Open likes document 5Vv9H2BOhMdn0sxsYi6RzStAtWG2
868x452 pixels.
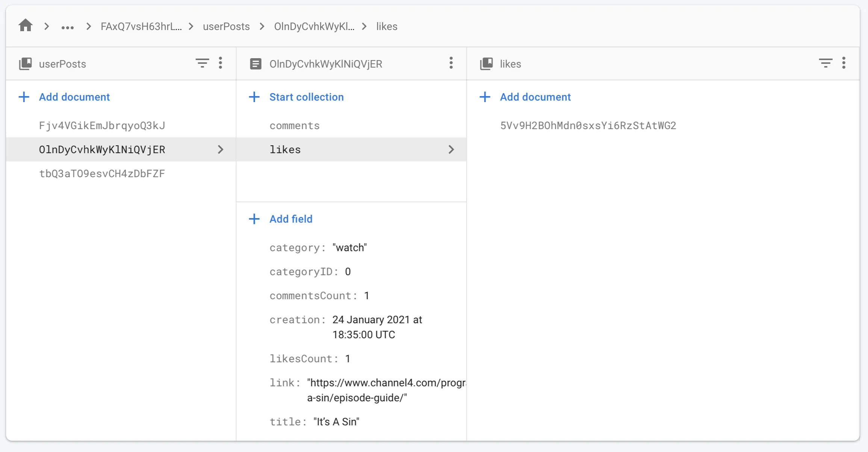click(x=588, y=126)
